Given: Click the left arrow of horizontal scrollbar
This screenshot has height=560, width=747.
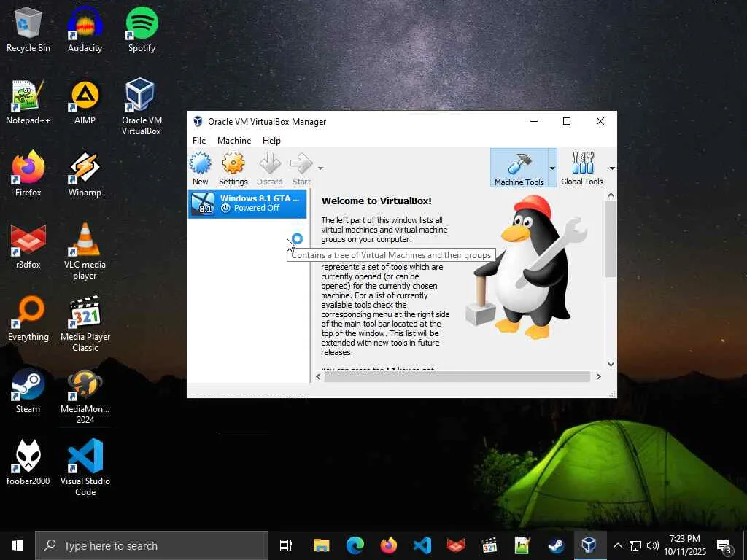Looking at the screenshot, I should click(x=318, y=377).
